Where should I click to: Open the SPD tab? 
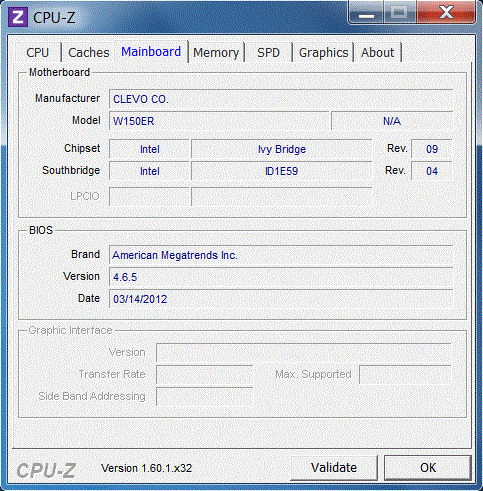268,53
